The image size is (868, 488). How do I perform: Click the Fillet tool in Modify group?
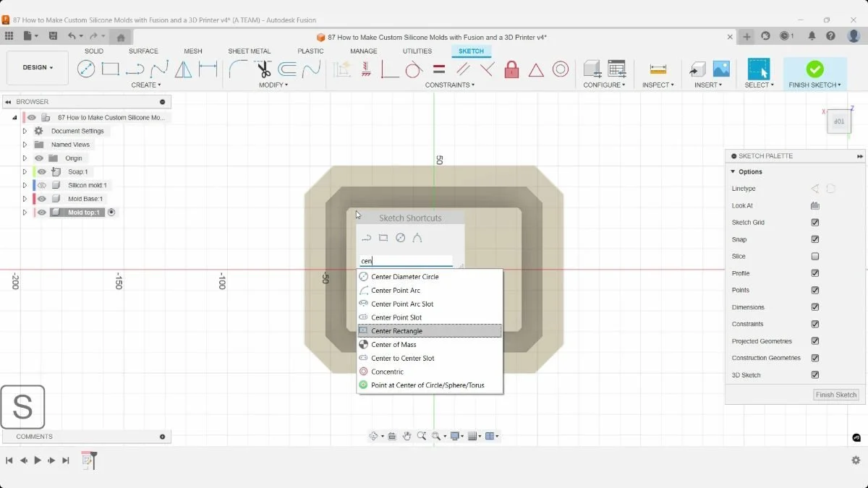[238, 69]
